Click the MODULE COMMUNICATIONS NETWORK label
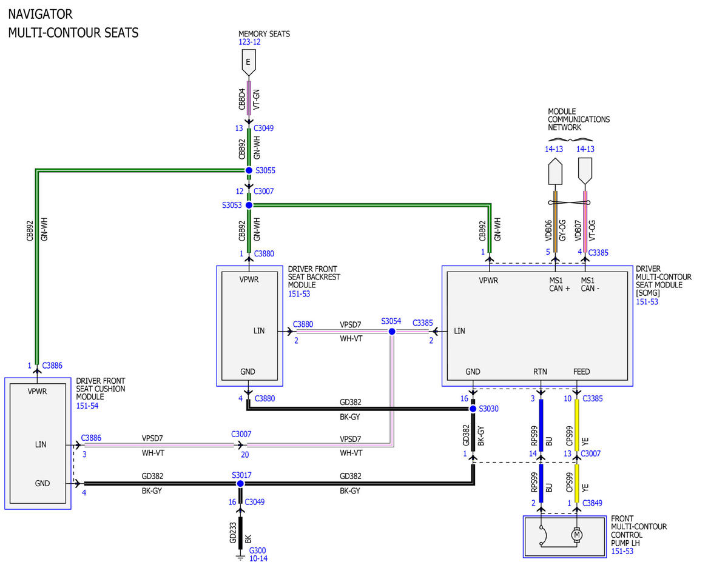Viewport: 728px width, 562px height. (x=579, y=119)
